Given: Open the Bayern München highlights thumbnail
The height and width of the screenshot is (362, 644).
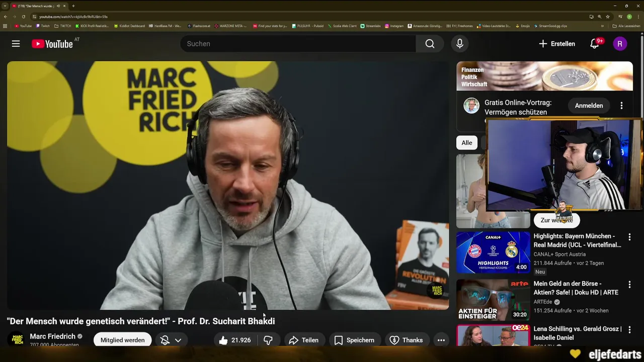Looking at the screenshot, I should tap(493, 252).
